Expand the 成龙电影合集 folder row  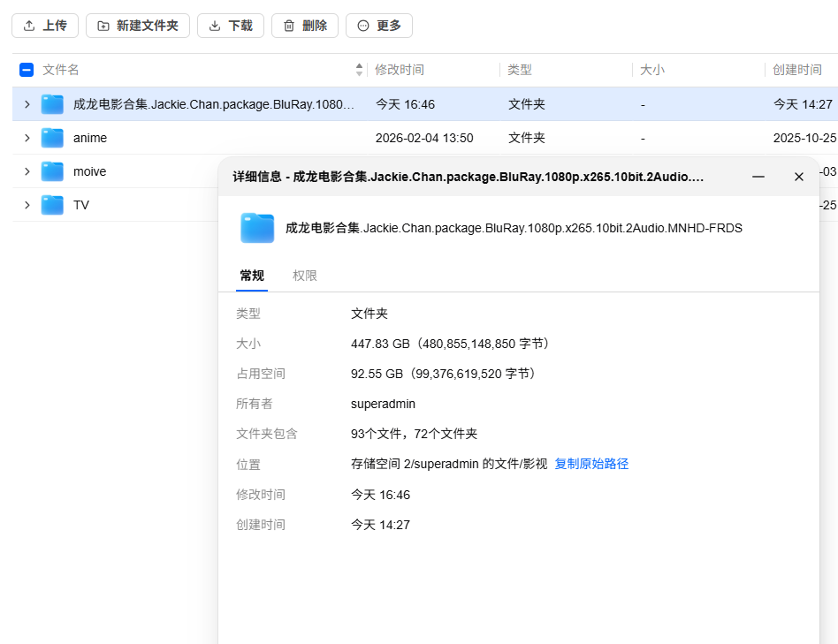pyautogui.click(x=27, y=104)
